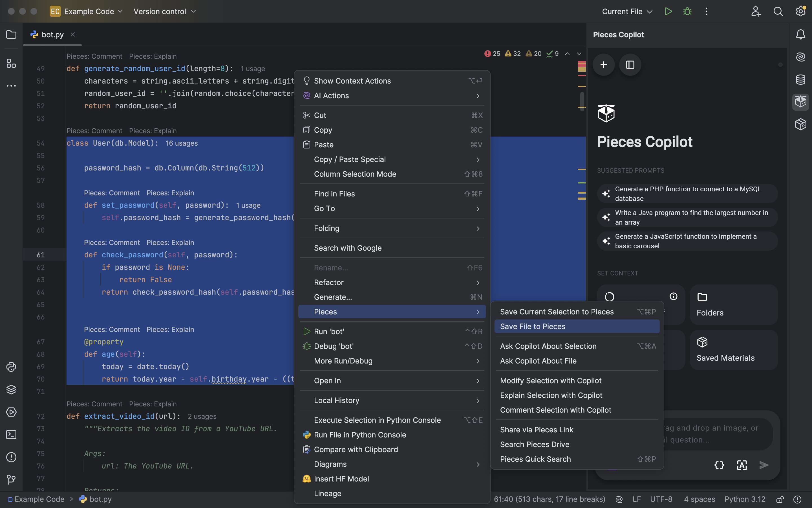Click Pieces: Explain above extract_video_id
Screen dimensions: 812x508
pyautogui.click(x=153, y=404)
